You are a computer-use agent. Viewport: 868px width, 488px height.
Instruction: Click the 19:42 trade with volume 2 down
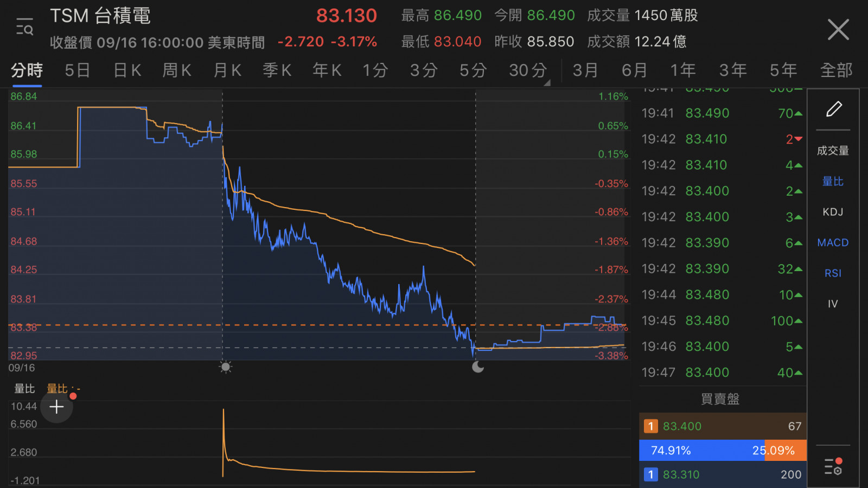coord(722,139)
